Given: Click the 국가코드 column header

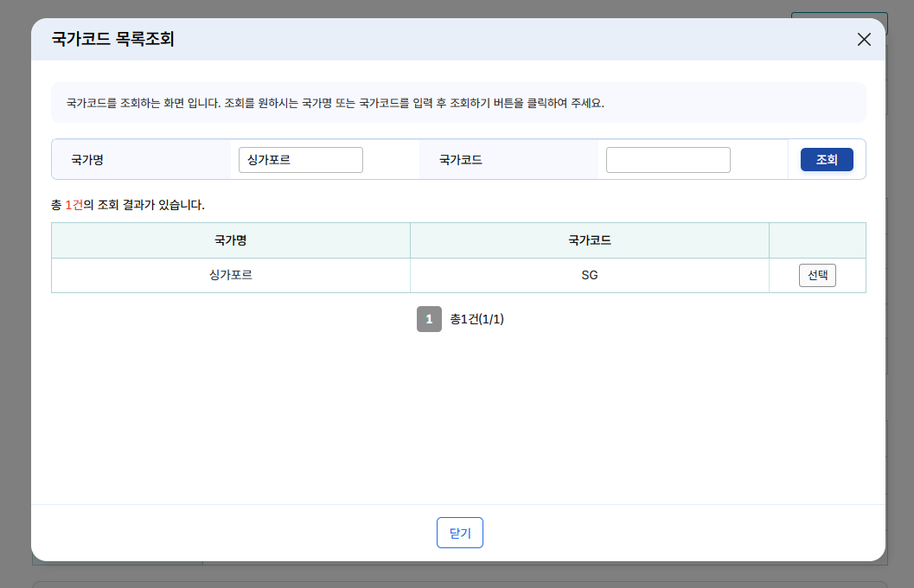Looking at the screenshot, I should click(589, 240).
